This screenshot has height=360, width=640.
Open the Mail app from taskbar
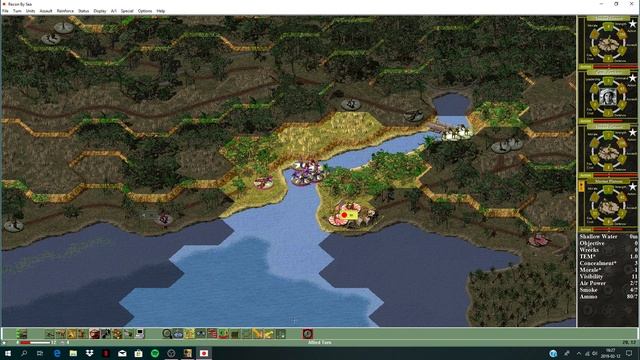[122, 353]
